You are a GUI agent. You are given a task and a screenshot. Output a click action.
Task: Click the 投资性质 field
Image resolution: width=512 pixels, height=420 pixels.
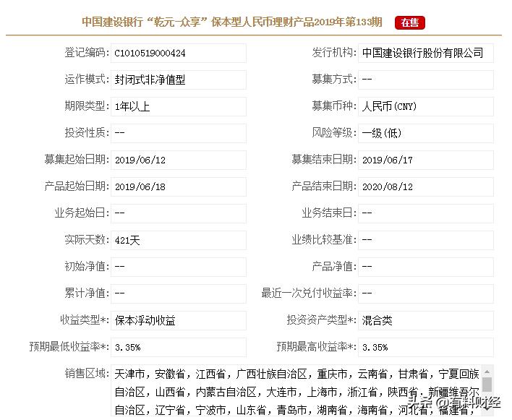click(179, 133)
